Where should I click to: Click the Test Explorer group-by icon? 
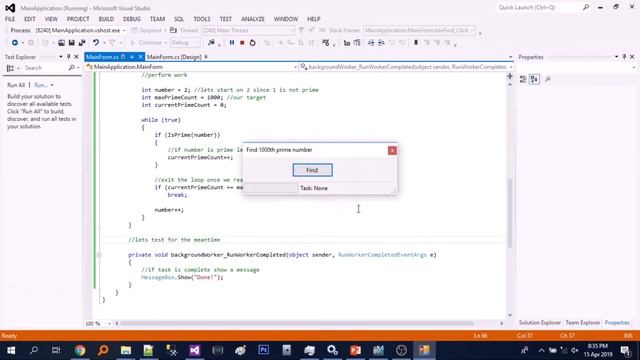click(x=10, y=68)
